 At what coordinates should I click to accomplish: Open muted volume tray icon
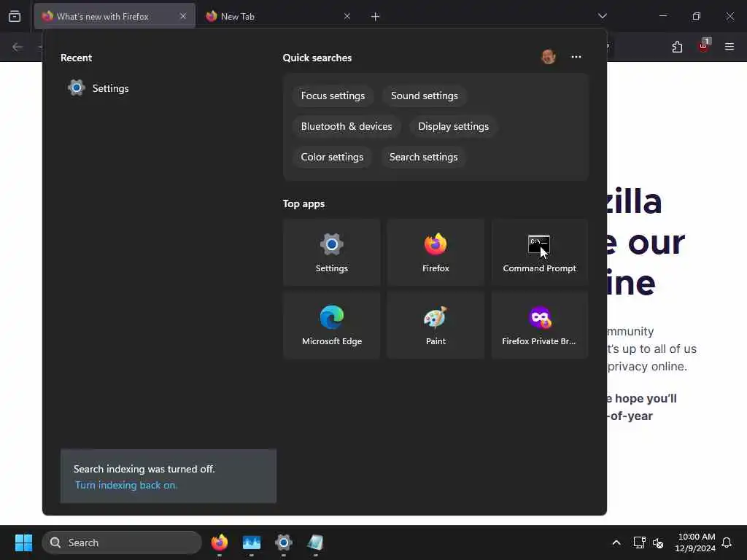[x=658, y=542]
